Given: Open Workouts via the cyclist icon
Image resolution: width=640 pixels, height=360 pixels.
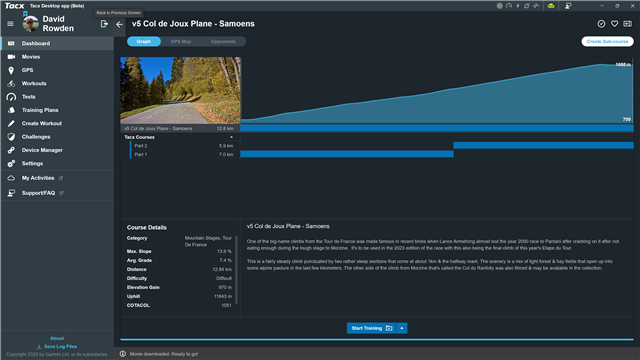Looking at the screenshot, I should tap(11, 83).
